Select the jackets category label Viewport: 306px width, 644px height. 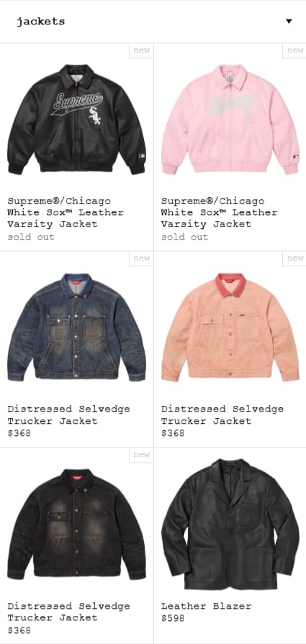tap(40, 22)
